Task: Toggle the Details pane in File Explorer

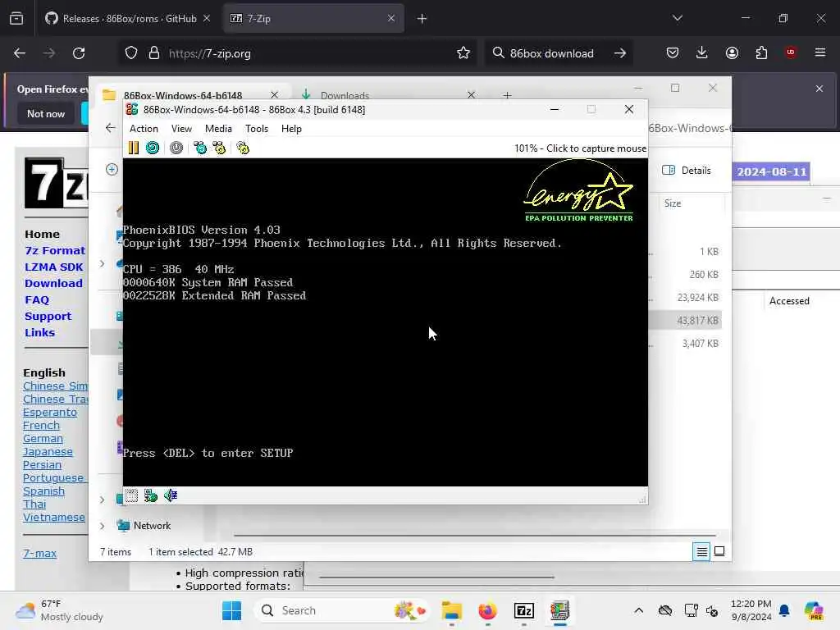Action: point(687,171)
